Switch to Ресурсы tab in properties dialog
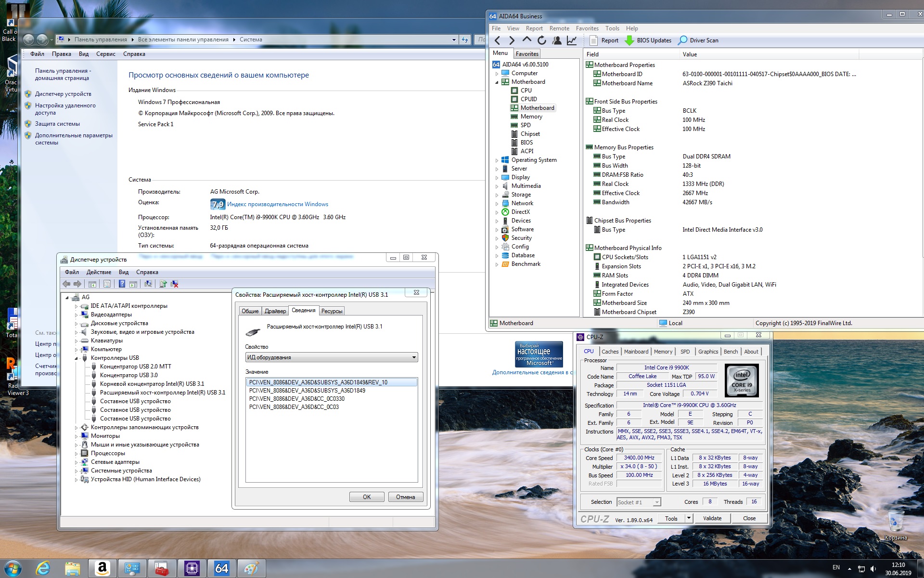 click(x=332, y=311)
